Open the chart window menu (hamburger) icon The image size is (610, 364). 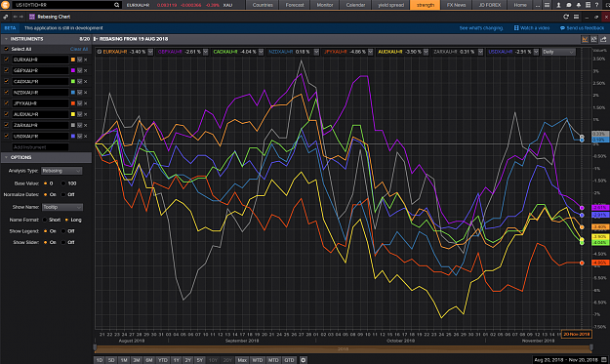click(x=576, y=17)
